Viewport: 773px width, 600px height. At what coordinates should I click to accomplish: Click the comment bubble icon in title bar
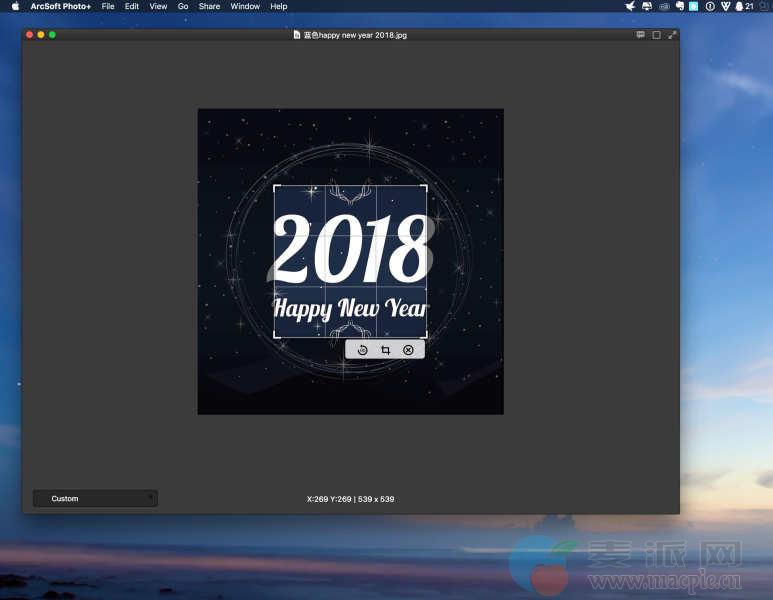pyautogui.click(x=641, y=35)
